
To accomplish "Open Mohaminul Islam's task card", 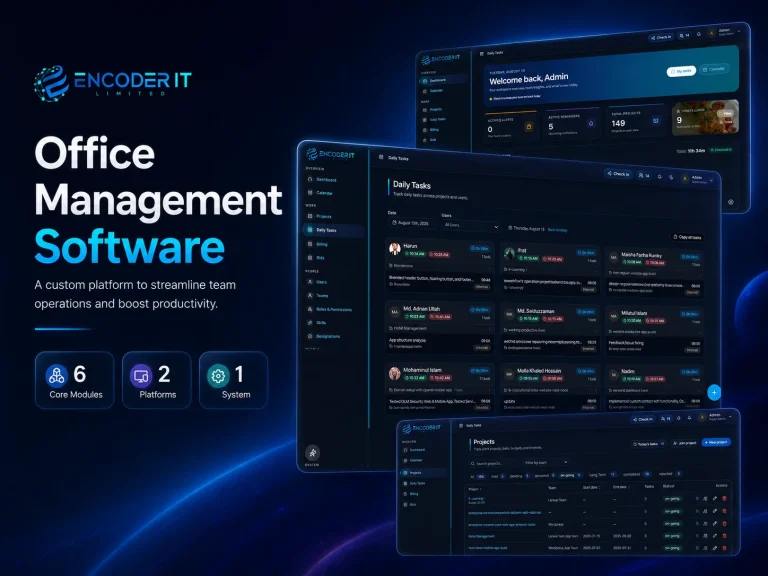I will click(439, 387).
